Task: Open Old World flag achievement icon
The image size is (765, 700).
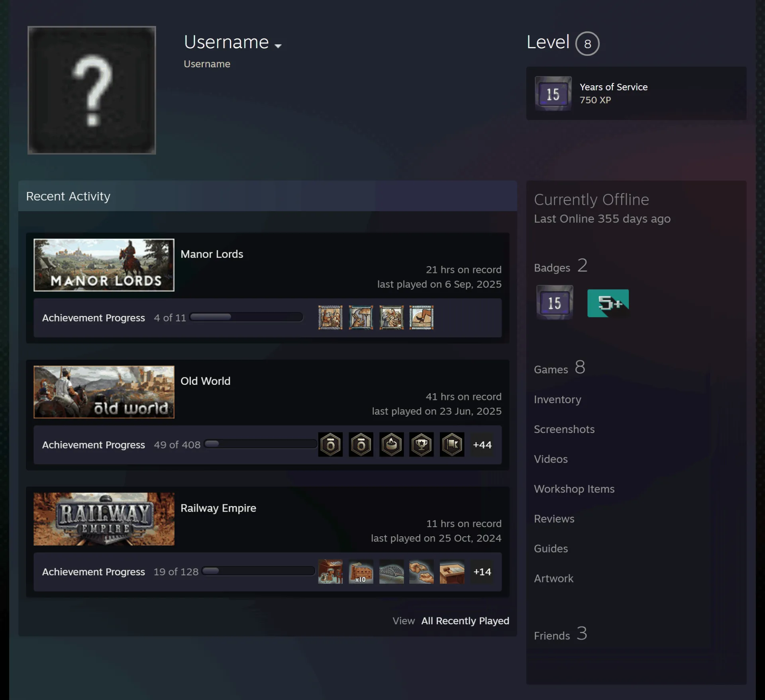Action: click(x=452, y=444)
